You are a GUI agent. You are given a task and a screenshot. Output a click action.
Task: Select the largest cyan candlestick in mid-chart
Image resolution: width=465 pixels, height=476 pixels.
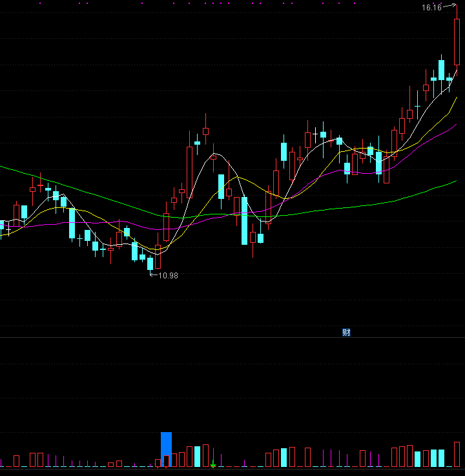click(x=244, y=221)
